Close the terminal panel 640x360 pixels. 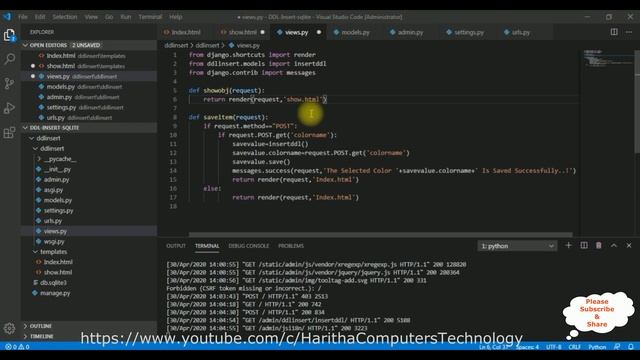pyautogui.click(x=629, y=245)
